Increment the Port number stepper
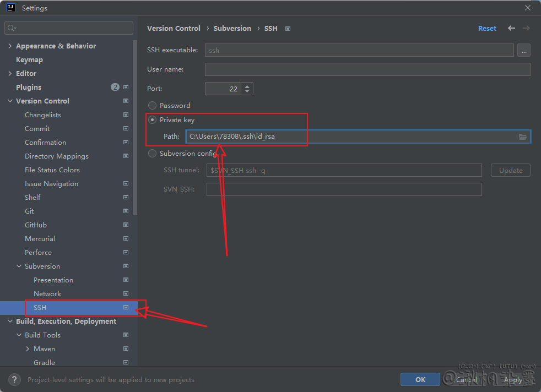541x392 pixels. pyautogui.click(x=247, y=86)
